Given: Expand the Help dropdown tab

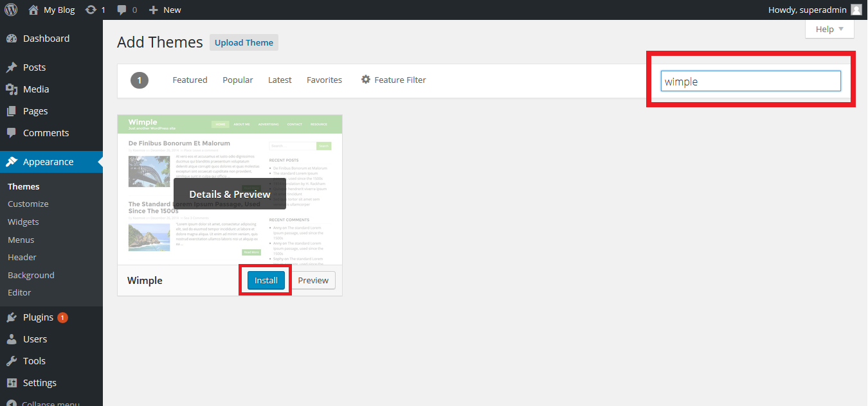Looking at the screenshot, I should point(829,29).
